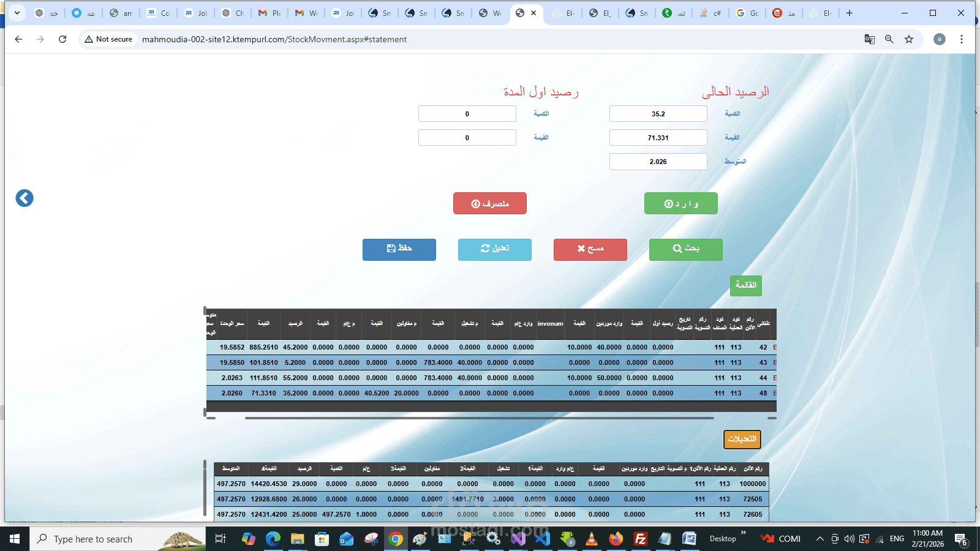Click red مسح delete button
The image size is (980, 551).
tap(590, 249)
